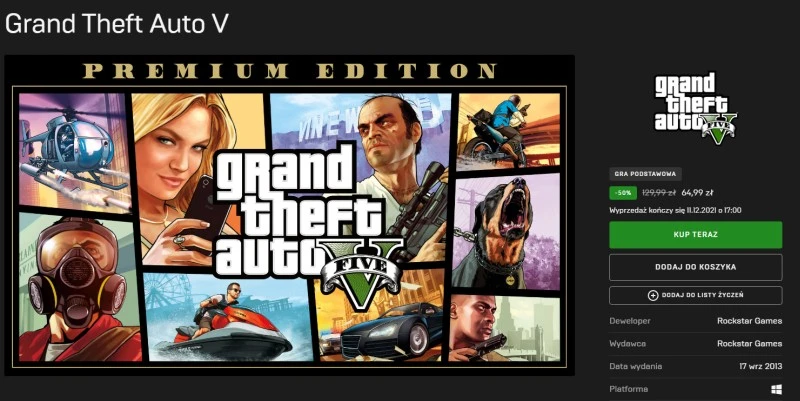Add to wishlist with DODAJ DO LISTY ŻYCZEŃ
The image size is (800, 401).
[x=695, y=295]
